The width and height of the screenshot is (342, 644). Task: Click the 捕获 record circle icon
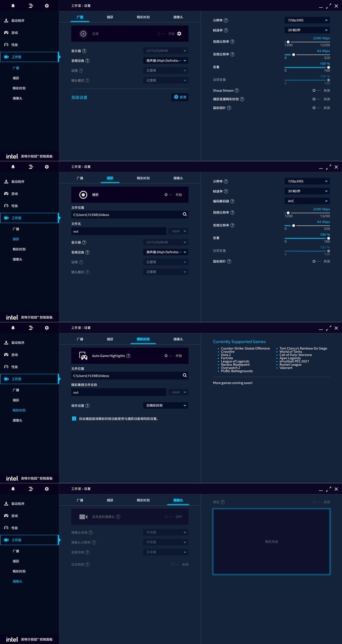click(x=83, y=195)
